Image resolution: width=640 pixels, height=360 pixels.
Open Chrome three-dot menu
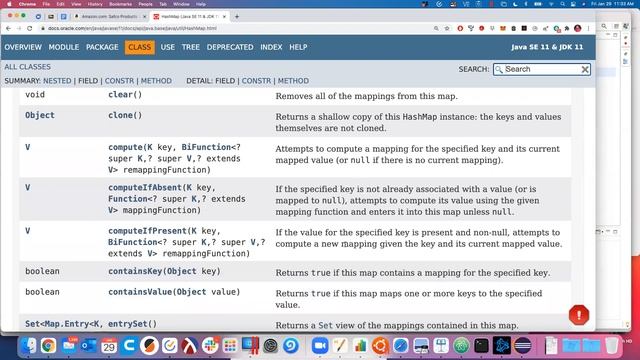[588, 29]
